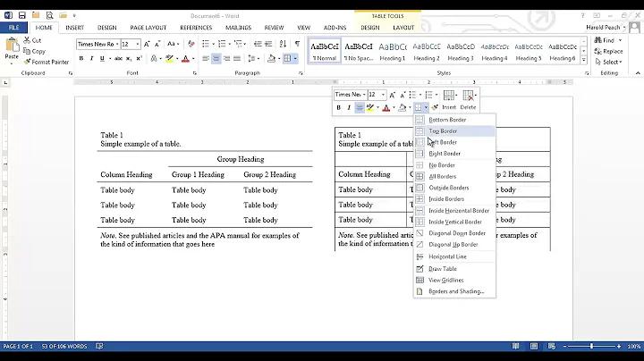Image resolution: width=644 pixels, height=361 pixels.
Task: Click the Copy command
Action: (34, 51)
